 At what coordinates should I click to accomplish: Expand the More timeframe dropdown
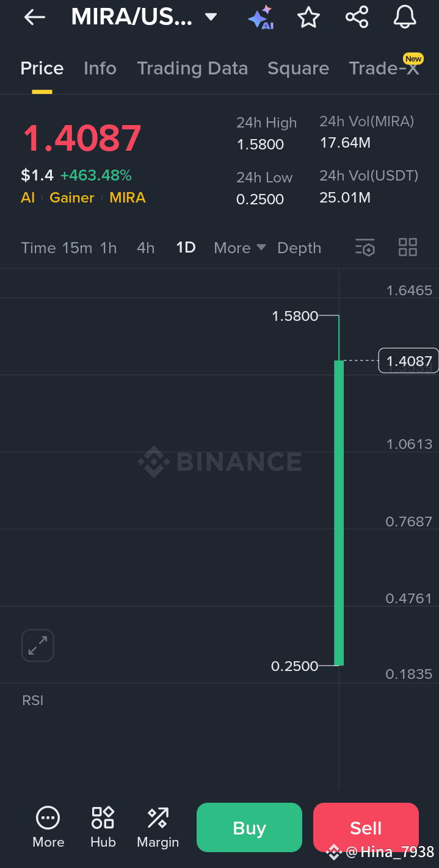point(240,248)
